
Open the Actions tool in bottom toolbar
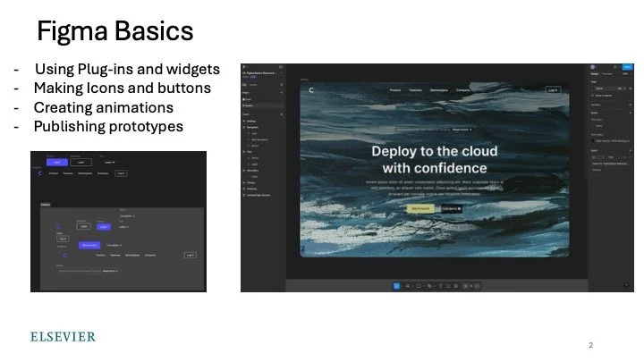(x=456, y=286)
